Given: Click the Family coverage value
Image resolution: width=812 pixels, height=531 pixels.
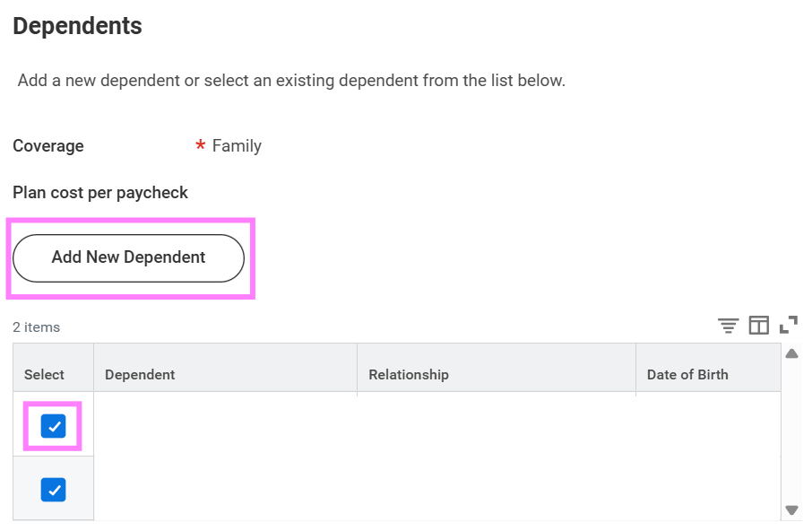Looking at the screenshot, I should pyautogui.click(x=237, y=146).
